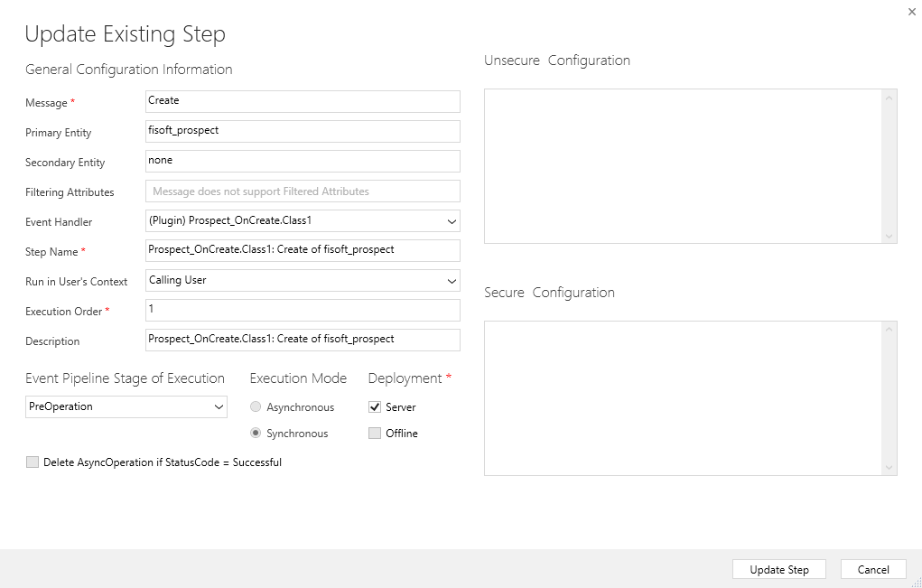Click inside the Message input field

click(x=303, y=101)
